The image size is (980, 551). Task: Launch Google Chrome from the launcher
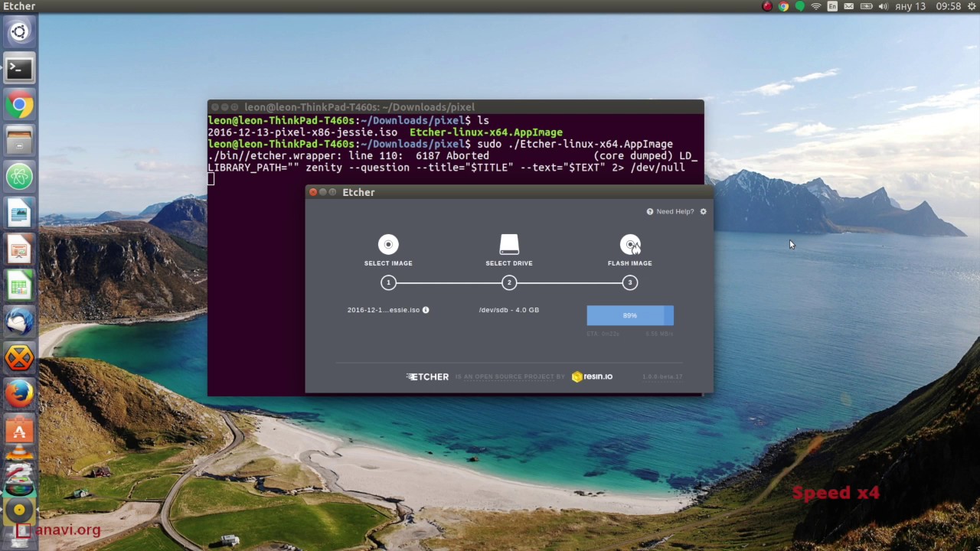19,105
